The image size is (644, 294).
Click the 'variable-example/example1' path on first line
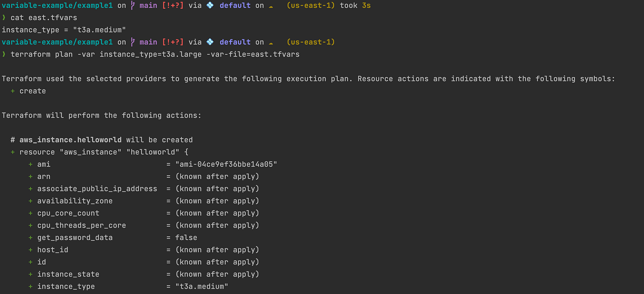tap(57, 6)
